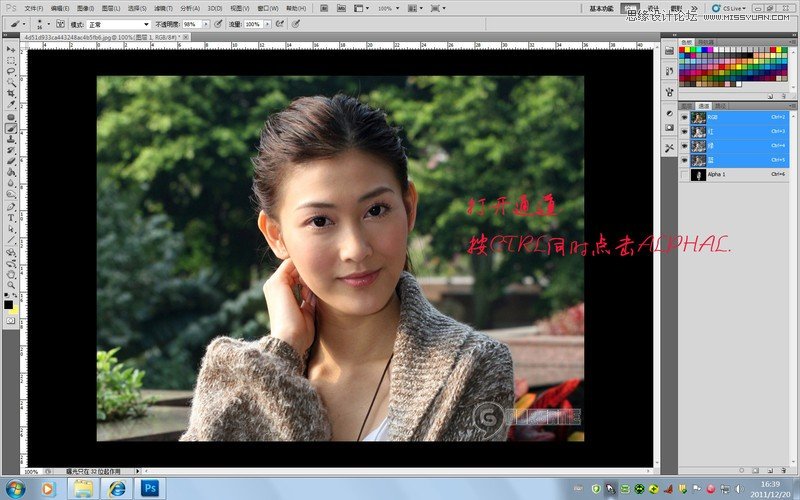Open Internet Explorer from the taskbar
Image resolution: width=800 pixels, height=500 pixels.
click(117, 488)
